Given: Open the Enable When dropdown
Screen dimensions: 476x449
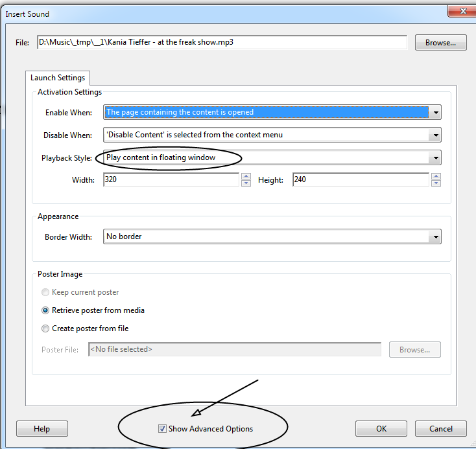Looking at the screenshot, I should coord(272,112).
